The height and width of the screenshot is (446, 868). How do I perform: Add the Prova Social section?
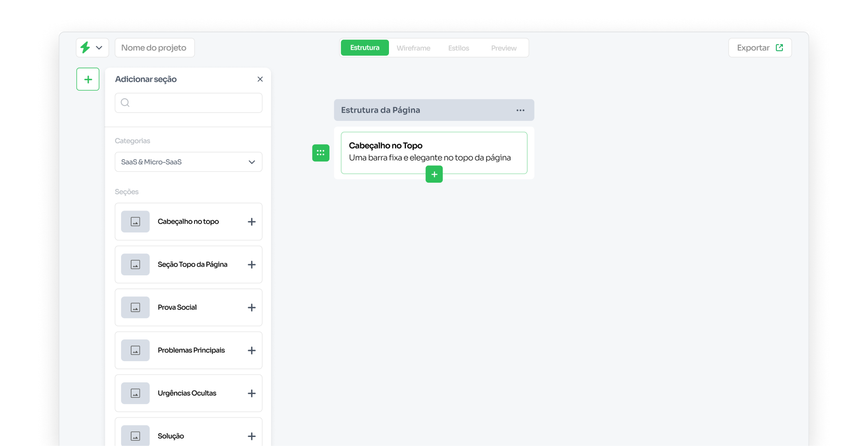click(x=251, y=308)
